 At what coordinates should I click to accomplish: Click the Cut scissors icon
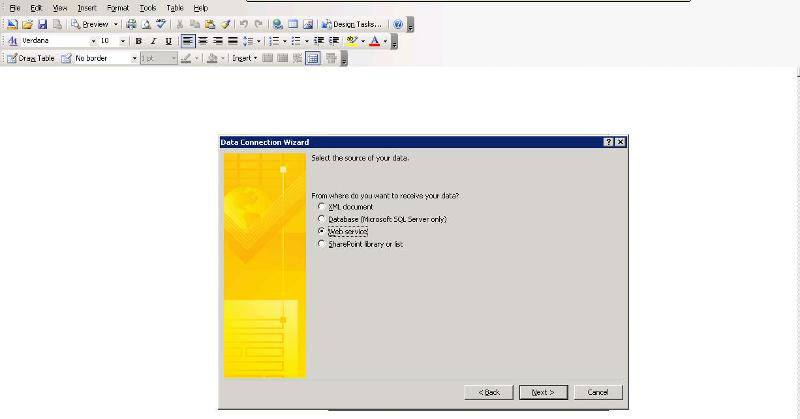pos(180,24)
